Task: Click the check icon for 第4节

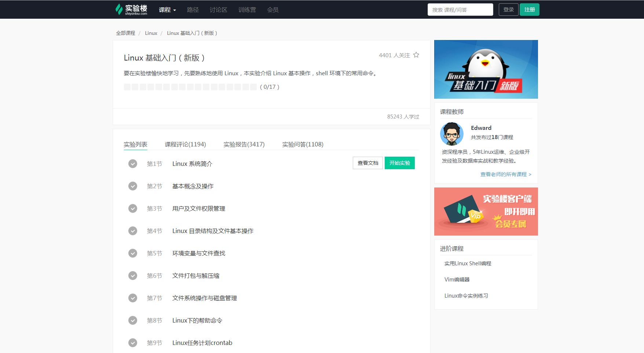Action: 133,231
